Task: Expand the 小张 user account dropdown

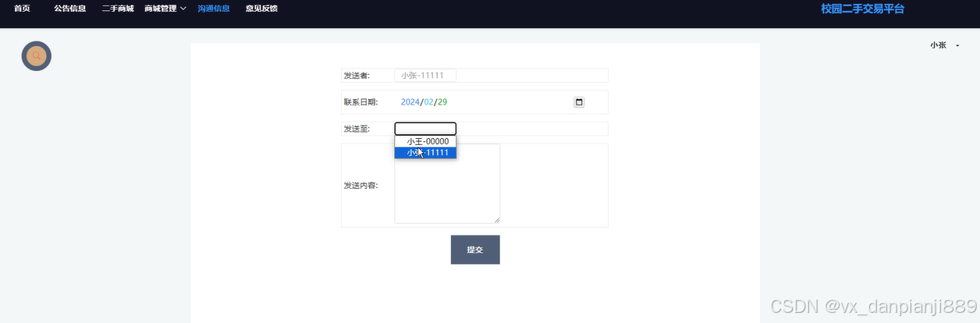Action: [944, 45]
